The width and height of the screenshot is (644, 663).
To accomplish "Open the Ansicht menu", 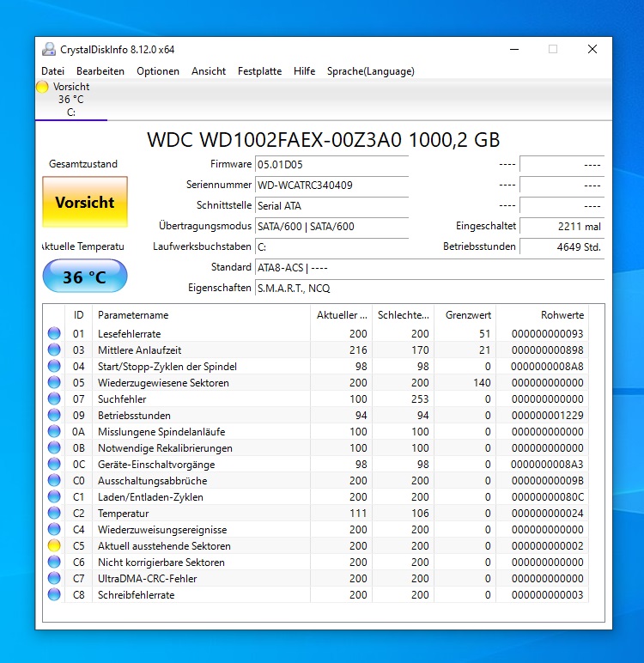I will (x=209, y=71).
